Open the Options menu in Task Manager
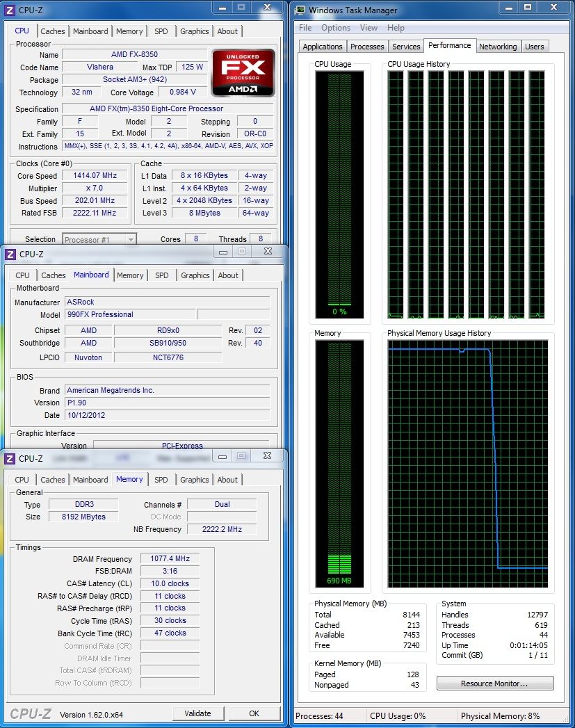The height and width of the screenshot is (728, 575). point(336,28)
